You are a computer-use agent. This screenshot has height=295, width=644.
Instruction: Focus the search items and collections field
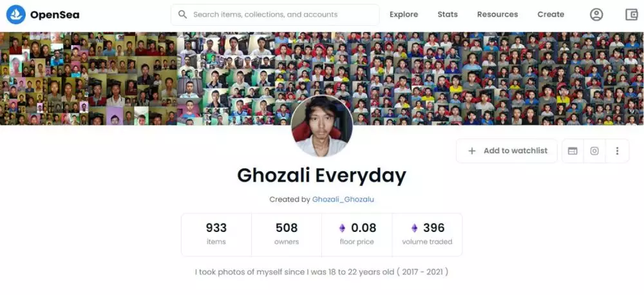point(275,15)
